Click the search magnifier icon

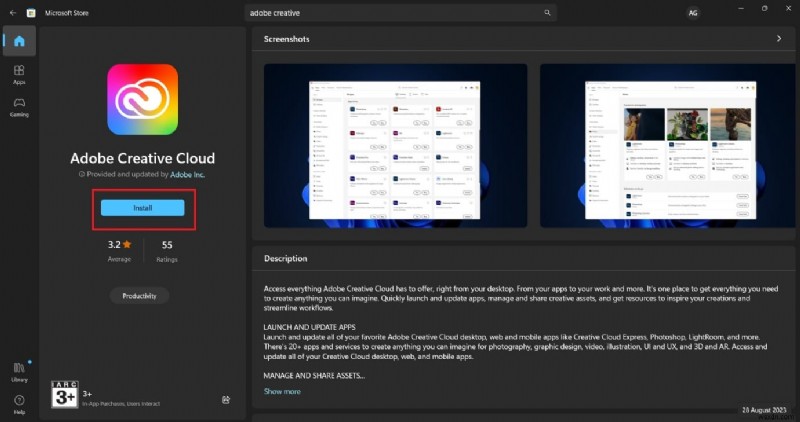click(x=547, y=13)
